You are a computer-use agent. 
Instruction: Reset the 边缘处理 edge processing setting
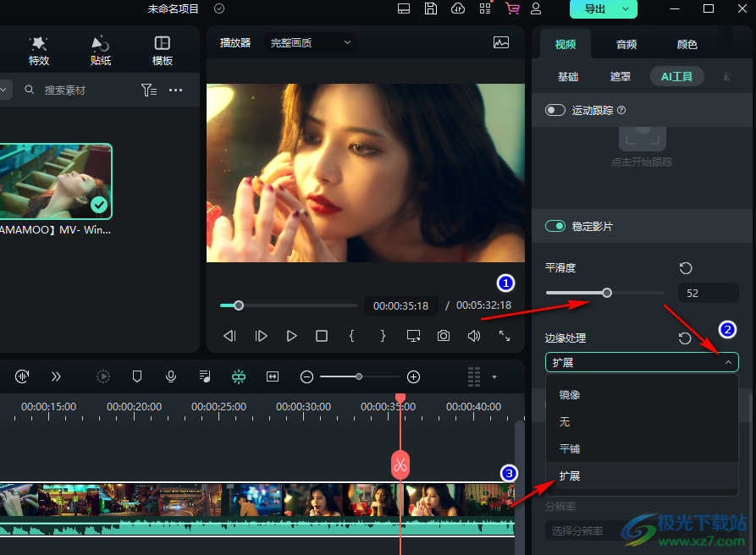685,338
